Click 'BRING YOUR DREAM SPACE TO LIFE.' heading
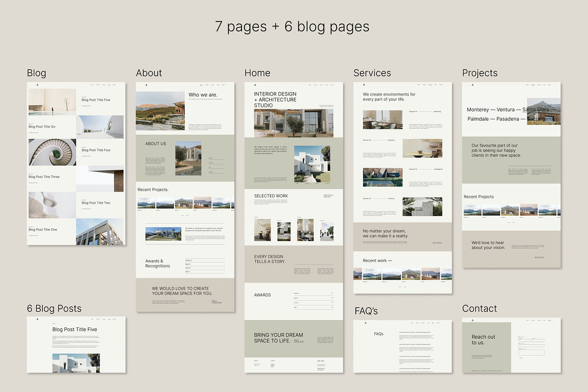The width and height of the screenshot is (588, 392). pyautogui.click(x=278, y=338)
